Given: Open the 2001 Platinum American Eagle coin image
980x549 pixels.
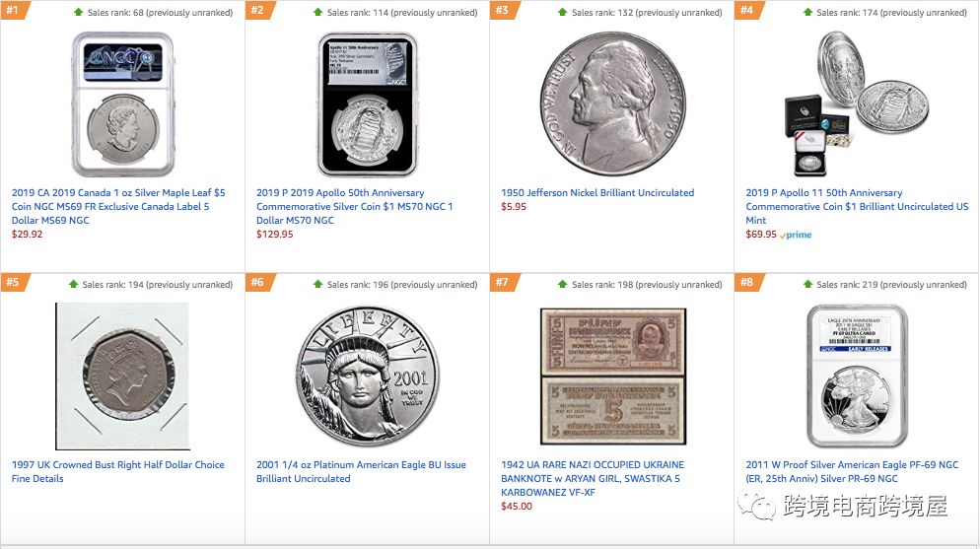Looking at the screenshot, I should pos(368,376).
